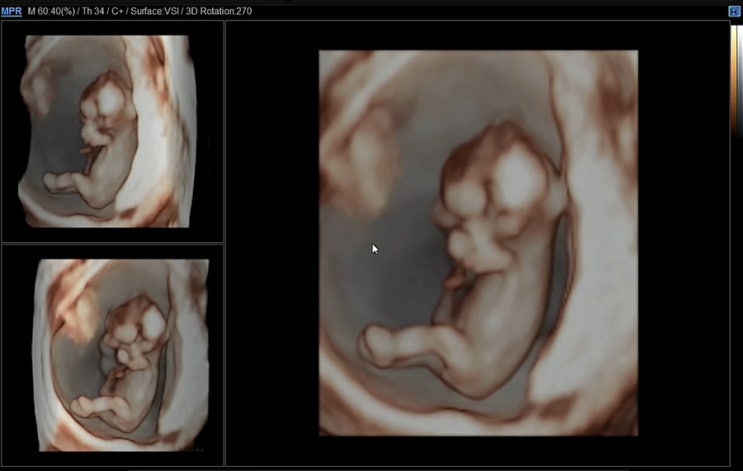Viewport: 743px width, 471px height.
Task: Select the top-left 3D fetal view pane
Action: 112,131
